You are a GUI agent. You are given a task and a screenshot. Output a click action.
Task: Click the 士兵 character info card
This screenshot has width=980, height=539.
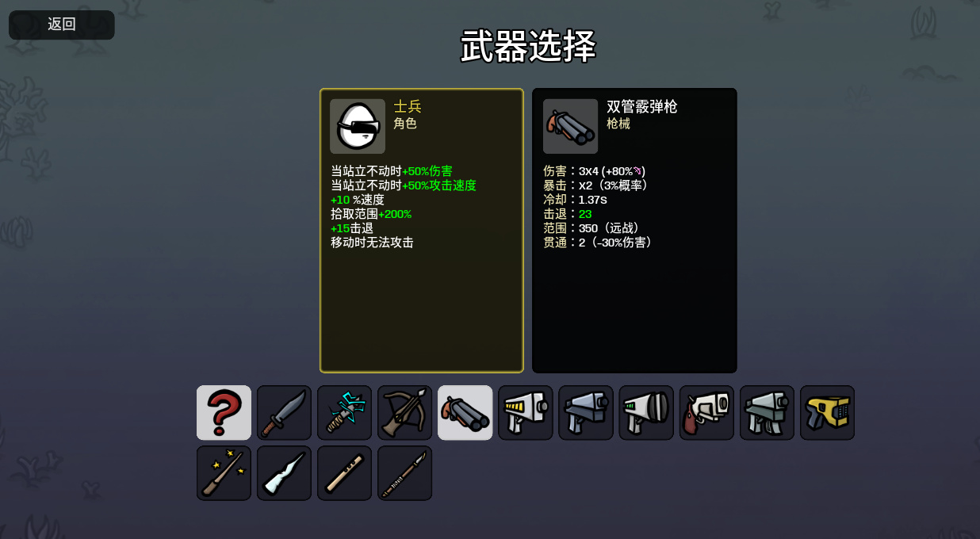[422, 231]
